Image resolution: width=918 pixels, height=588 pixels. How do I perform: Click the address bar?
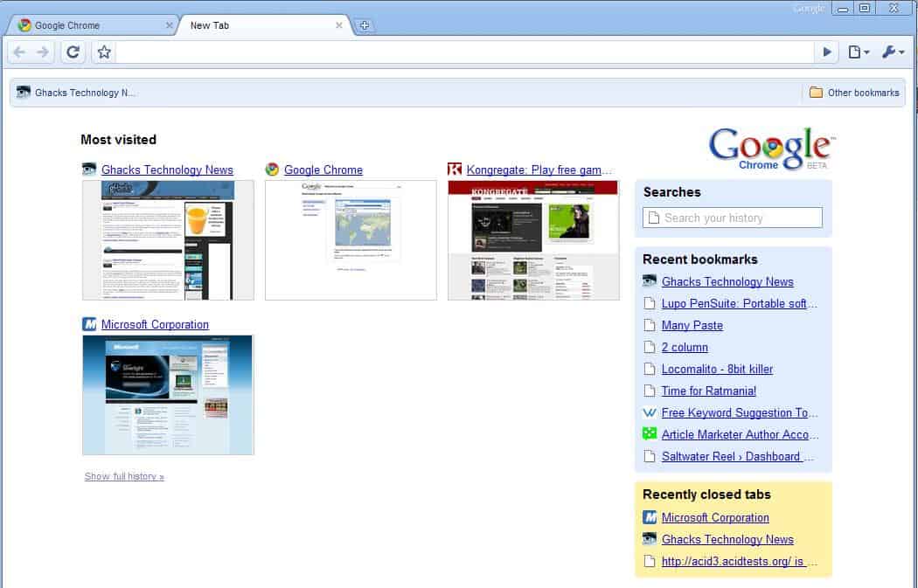click(463, 52)
